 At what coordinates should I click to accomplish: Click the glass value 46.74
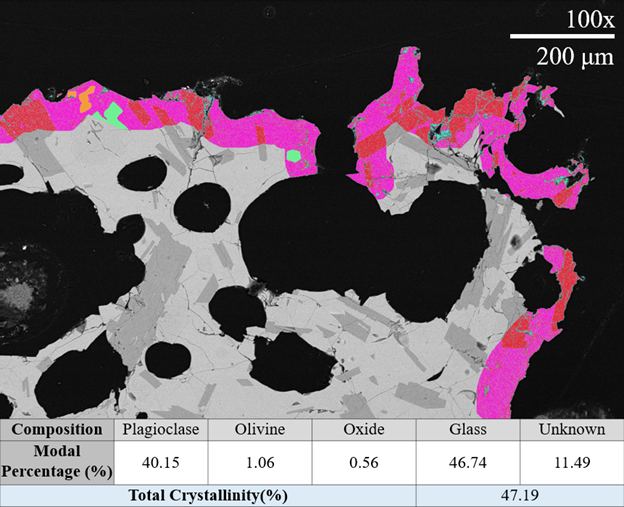[x=468, y=462]
